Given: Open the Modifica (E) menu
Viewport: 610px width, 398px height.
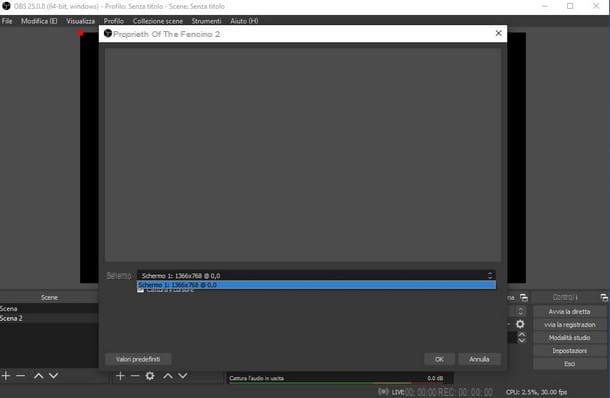Looking at the screenshot, I should 39,21.
